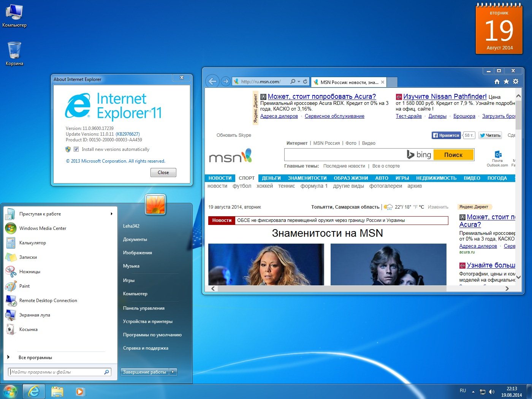Image resolution: width=532 pixels, height=399 pixels.
Task: Click the ОБСЕ news headline
Action: click(x=321, y=220)
